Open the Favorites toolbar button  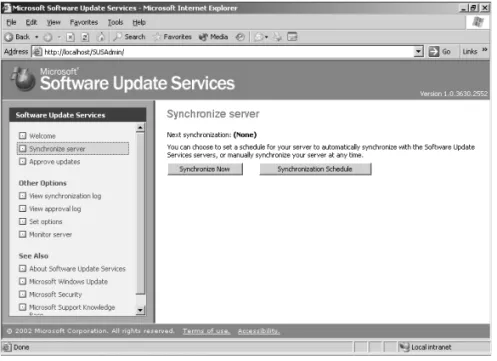(172, 37)
